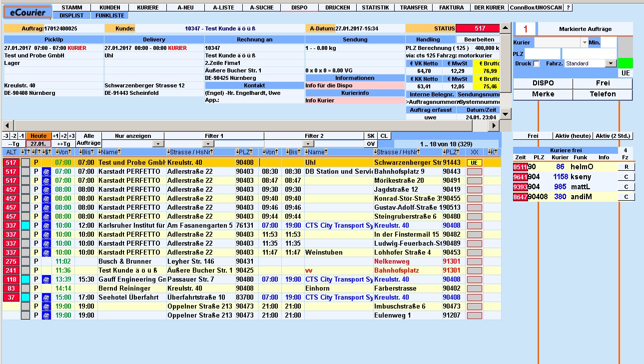Click the Telefon button
The height and width of the screenshot is (364, 644).
[603, 94]
